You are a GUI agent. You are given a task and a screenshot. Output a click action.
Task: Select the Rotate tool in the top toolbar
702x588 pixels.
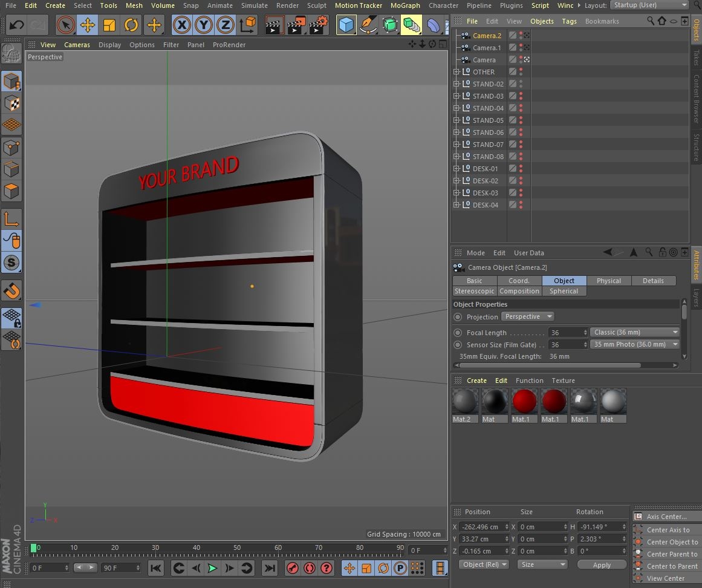pyautogui.click(x=131, y=25)
